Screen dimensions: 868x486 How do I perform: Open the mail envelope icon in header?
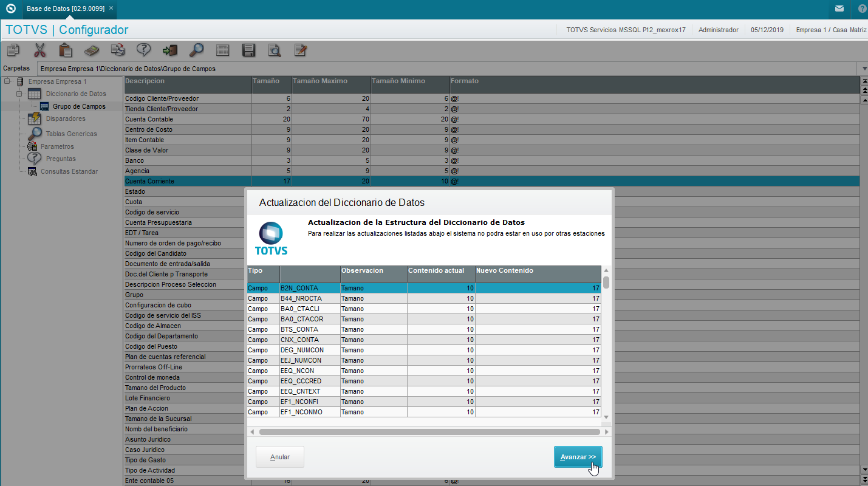click(839, 9)
